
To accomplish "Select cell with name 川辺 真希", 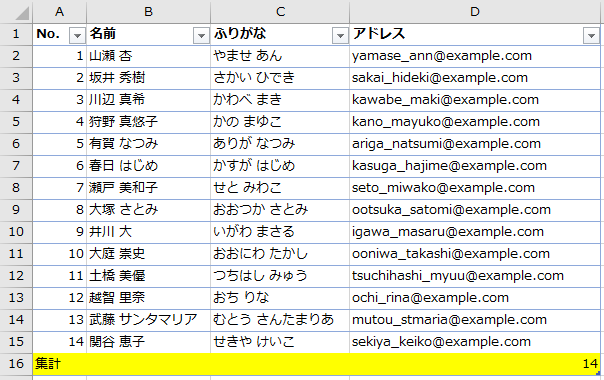I will click(149, 100).
